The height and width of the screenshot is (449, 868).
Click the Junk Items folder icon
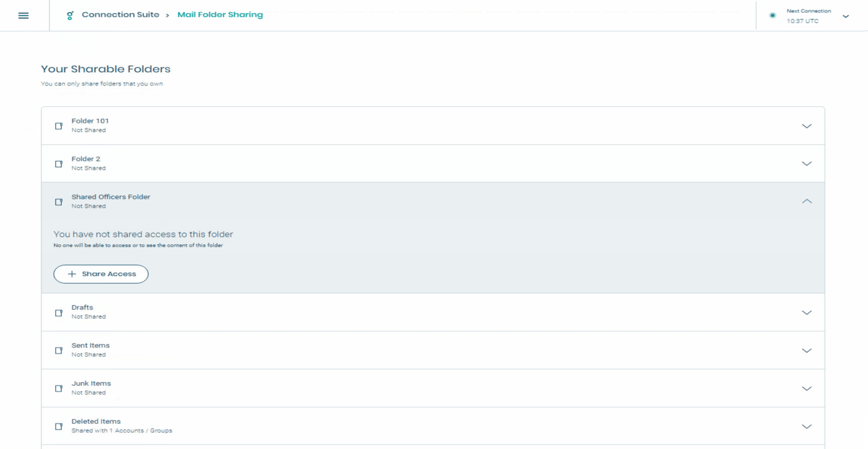pos(59,388)
